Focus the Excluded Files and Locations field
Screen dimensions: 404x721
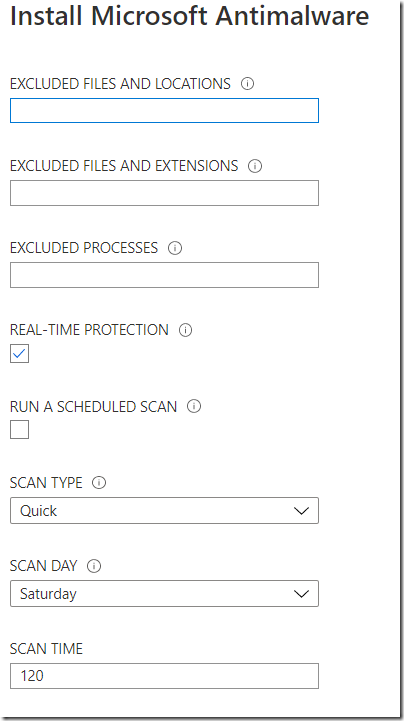(x=164, y=110)
